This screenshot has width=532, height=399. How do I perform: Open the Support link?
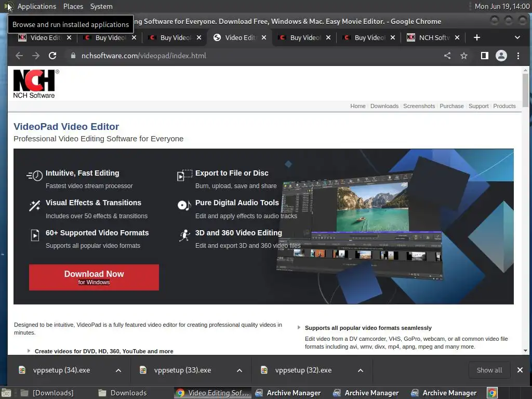pyautogui.click(x=478, y=106)
